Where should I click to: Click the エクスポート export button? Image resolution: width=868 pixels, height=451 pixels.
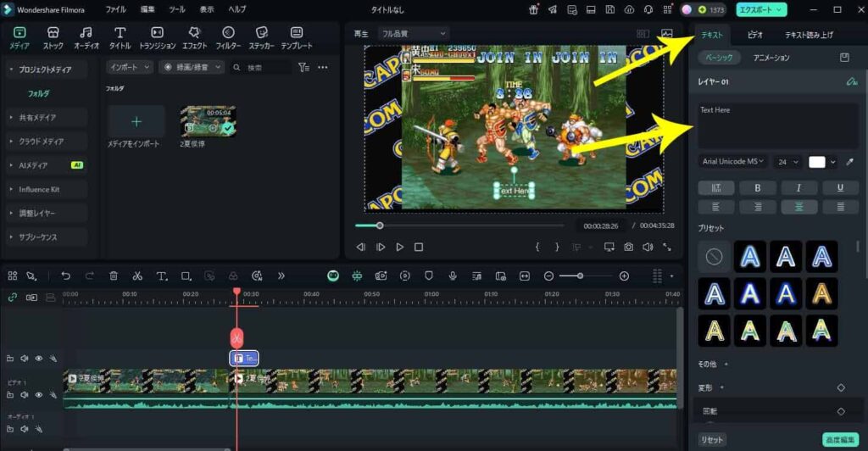pyautogui.click(x=761, y=9)
